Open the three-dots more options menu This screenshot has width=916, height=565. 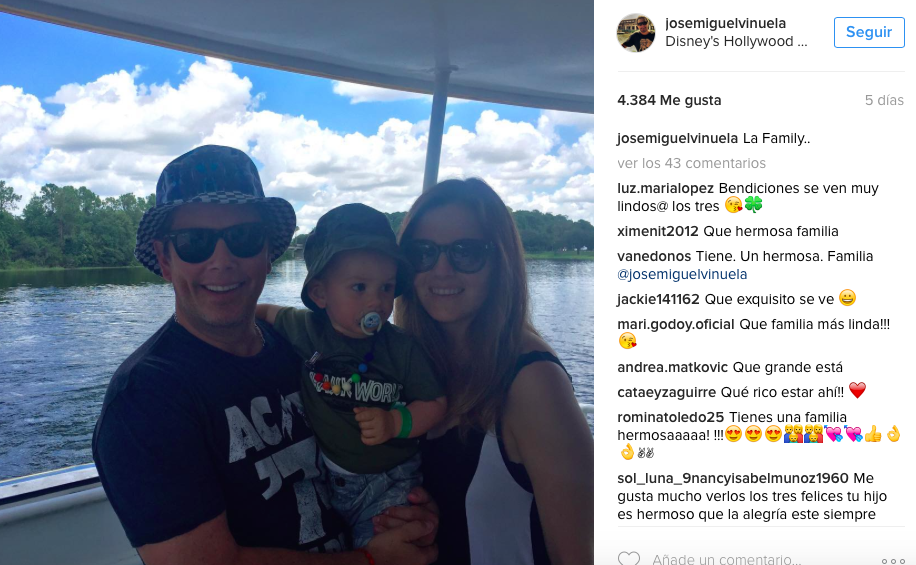pyautogui.click(x=893, y=561)
